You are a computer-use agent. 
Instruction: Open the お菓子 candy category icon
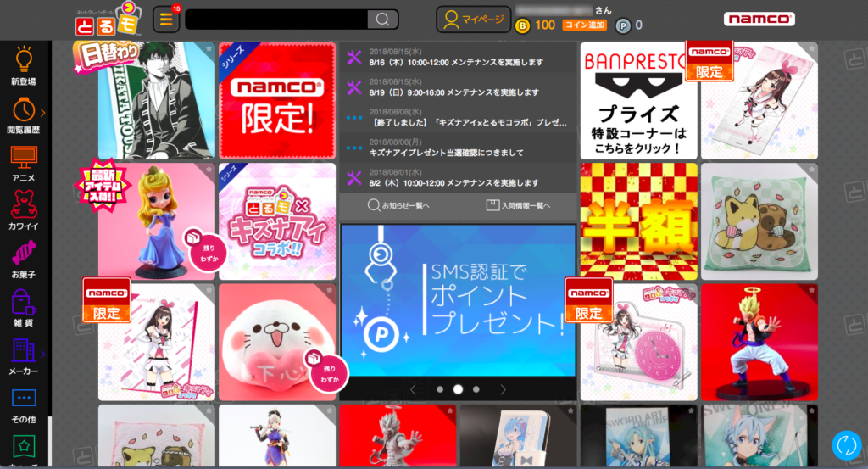click(x=24, y=254)
